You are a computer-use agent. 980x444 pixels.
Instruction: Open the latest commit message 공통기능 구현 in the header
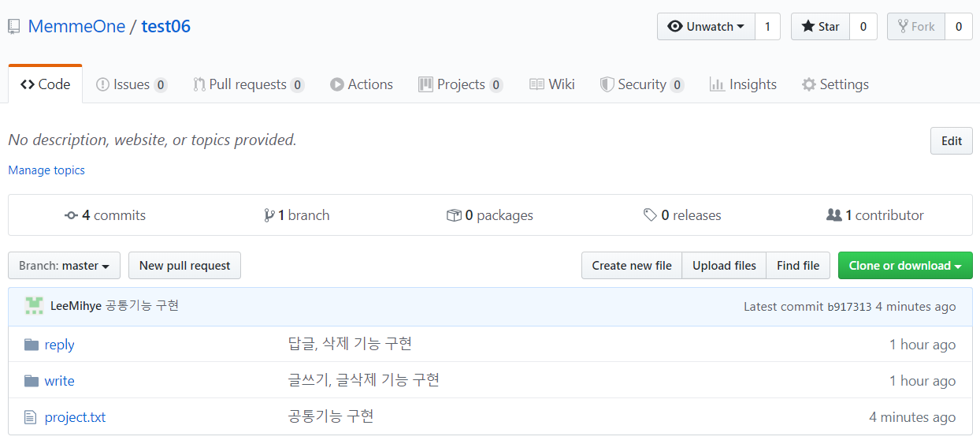click(x=143, y=306)
